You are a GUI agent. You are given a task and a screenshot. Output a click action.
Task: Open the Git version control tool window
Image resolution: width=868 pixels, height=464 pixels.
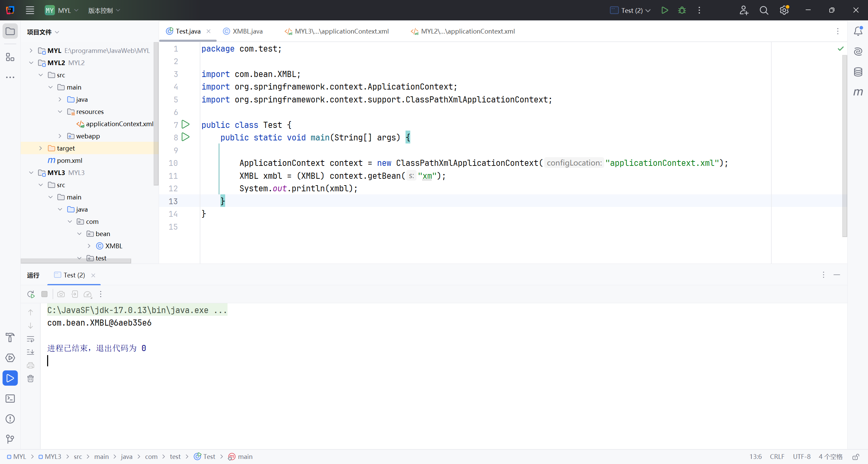pyautogui.click(x=10, y=439)
